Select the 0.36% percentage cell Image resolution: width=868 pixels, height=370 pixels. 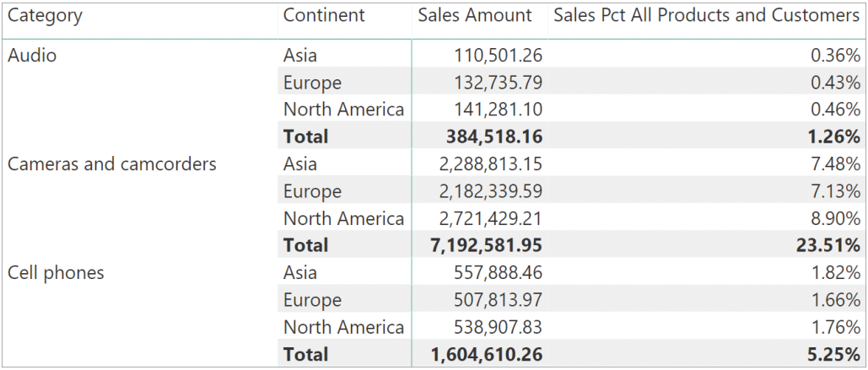click(x=835, y=56)
